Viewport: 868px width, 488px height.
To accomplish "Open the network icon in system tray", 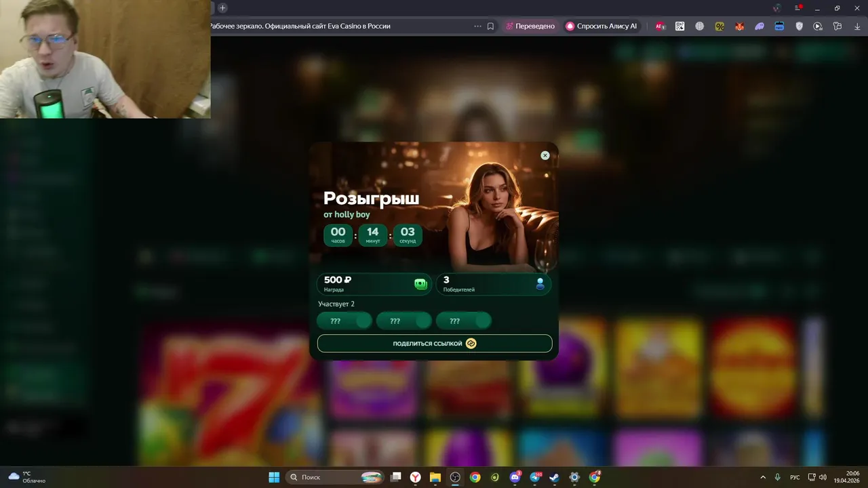I will click(x=812, y=477).
